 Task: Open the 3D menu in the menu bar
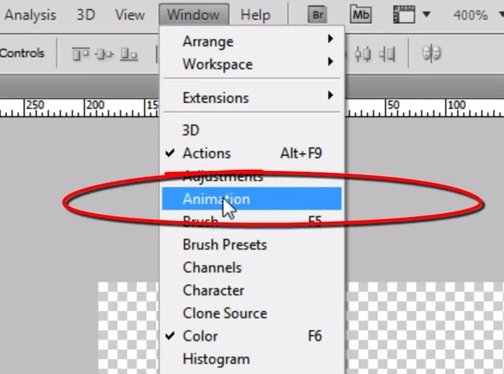coord(86,15)
